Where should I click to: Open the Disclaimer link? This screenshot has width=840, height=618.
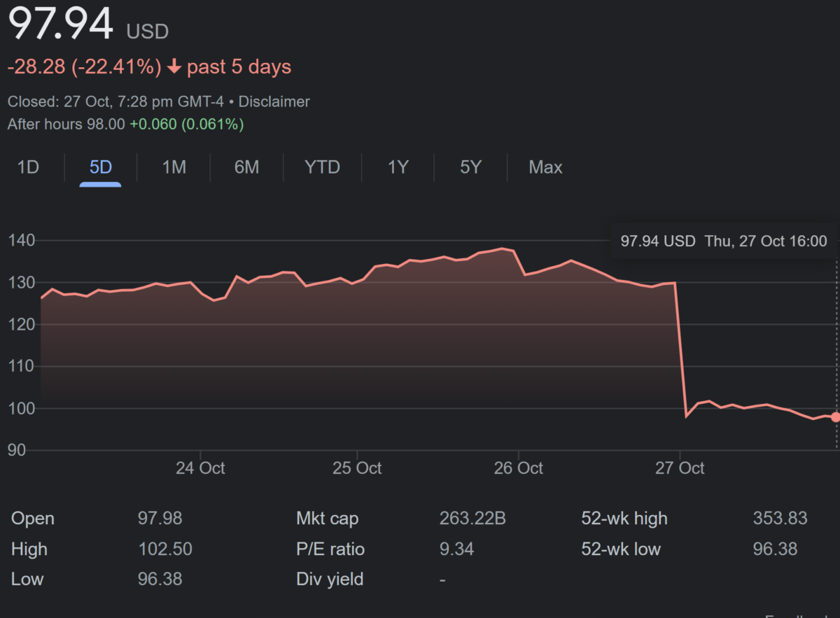point(274,101)
